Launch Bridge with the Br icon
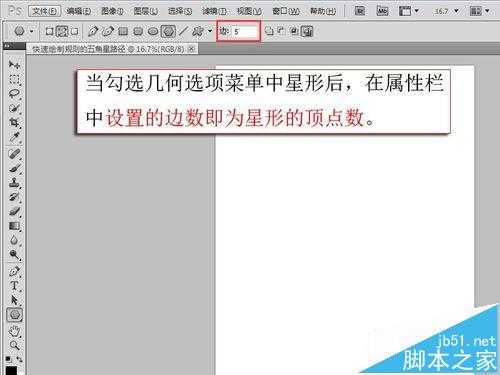 [x=359, y=11]
